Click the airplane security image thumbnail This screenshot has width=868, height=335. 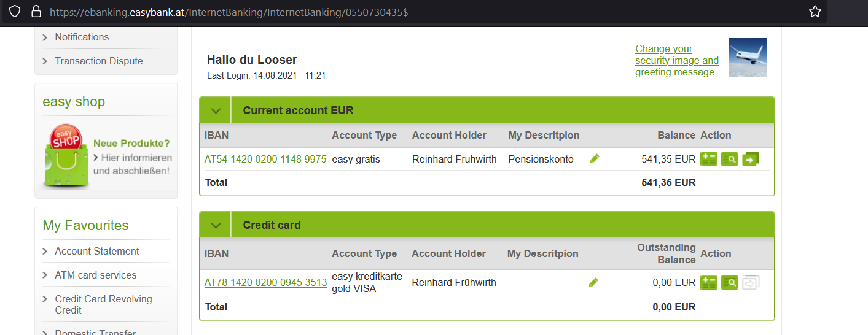[748, 57]
